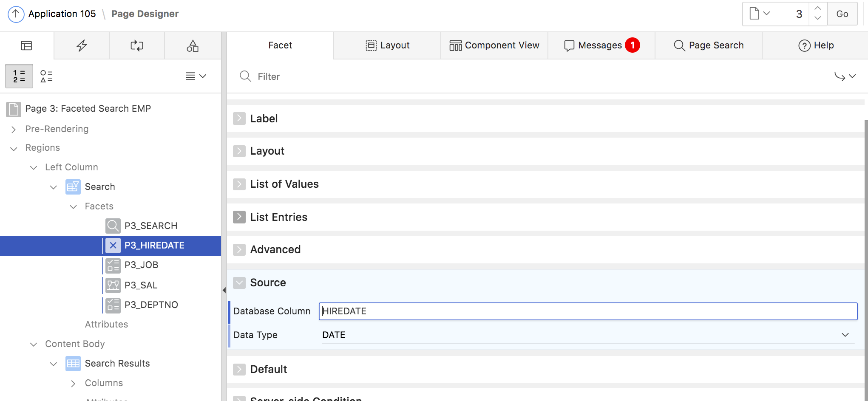Collapse the Regions tree node
This screenshot has width=868, height=401.
click(x=13, y=147)
